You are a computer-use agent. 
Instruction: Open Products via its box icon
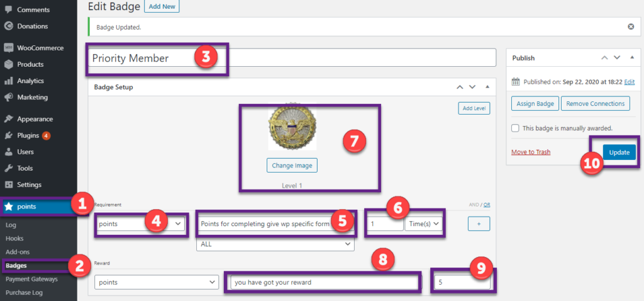click(9, 64)
